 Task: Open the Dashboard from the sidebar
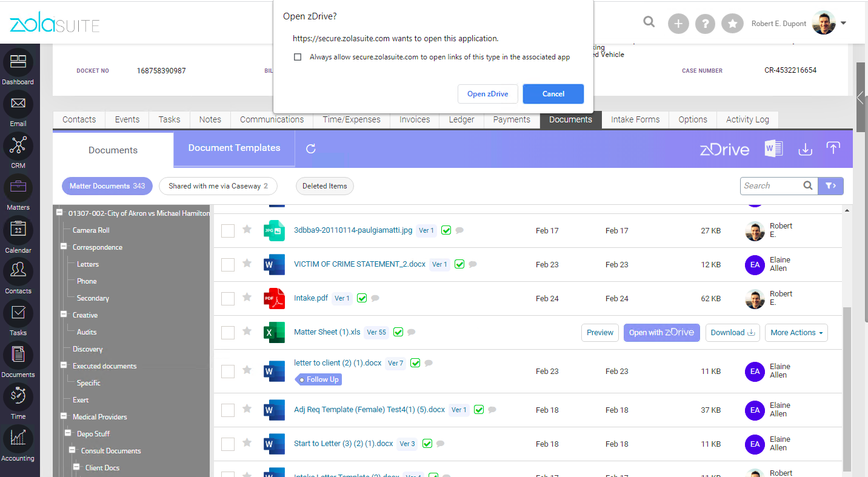pyautogui.click(x=18, y=63)
